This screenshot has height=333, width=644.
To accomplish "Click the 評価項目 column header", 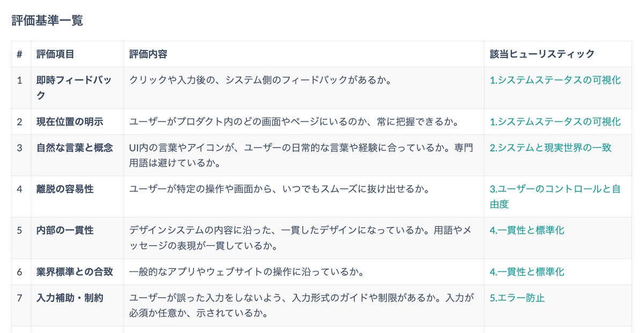I will (55, 54).
